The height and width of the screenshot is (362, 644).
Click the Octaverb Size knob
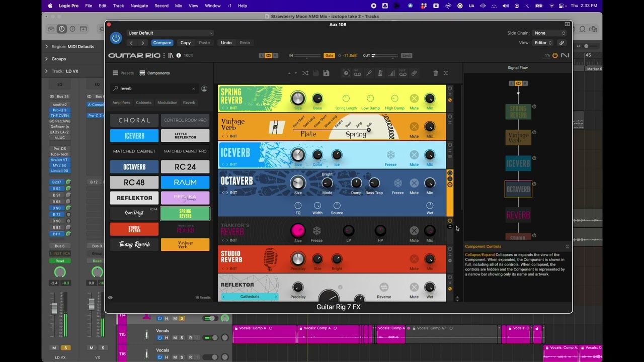[x=298, y=183]
